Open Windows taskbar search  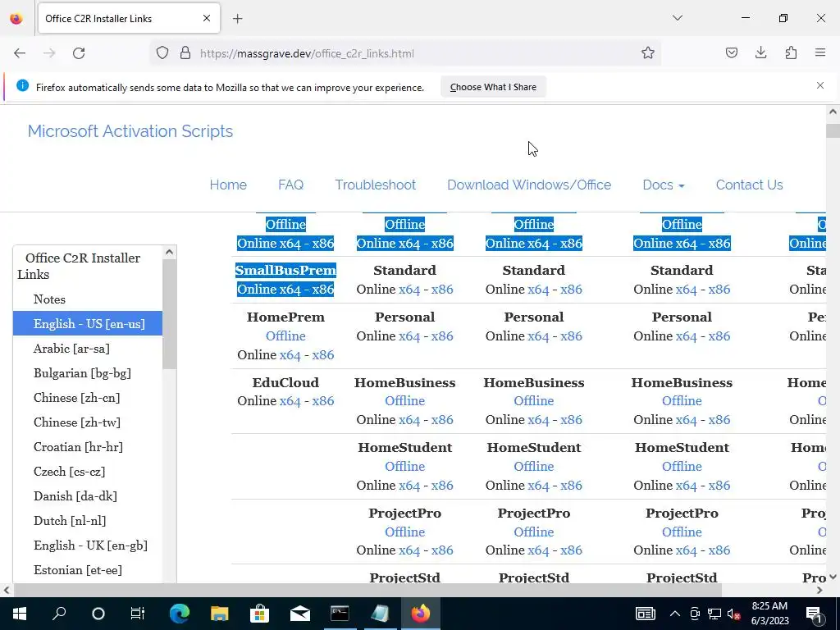(59, 614)
